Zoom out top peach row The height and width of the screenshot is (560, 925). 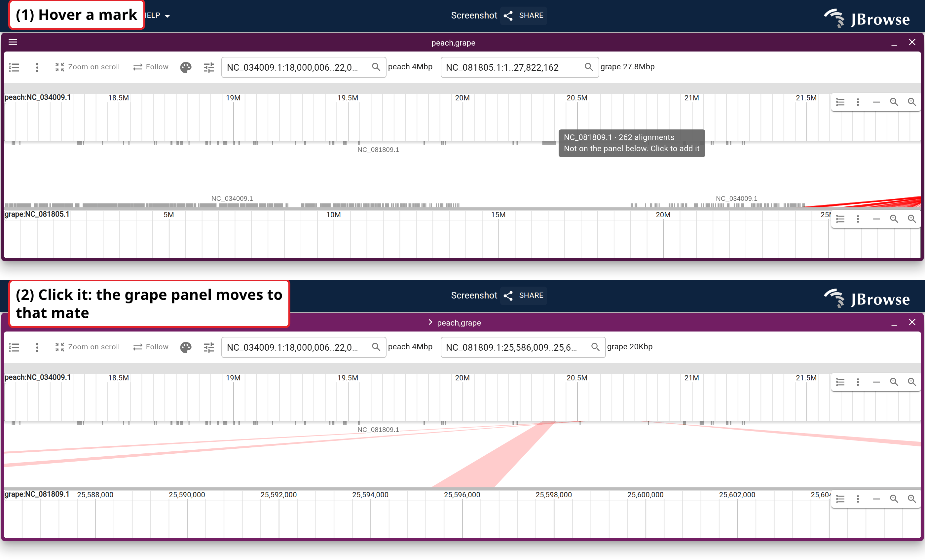tap(894, 102)
